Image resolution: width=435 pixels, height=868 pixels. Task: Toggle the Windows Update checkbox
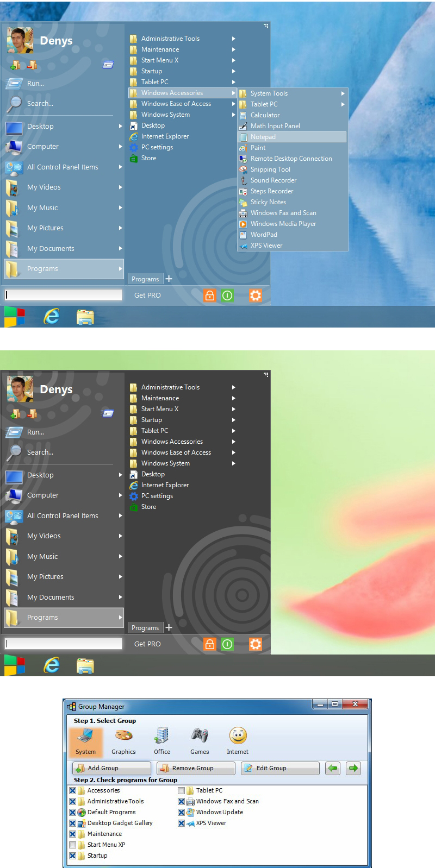coord(181,812)
